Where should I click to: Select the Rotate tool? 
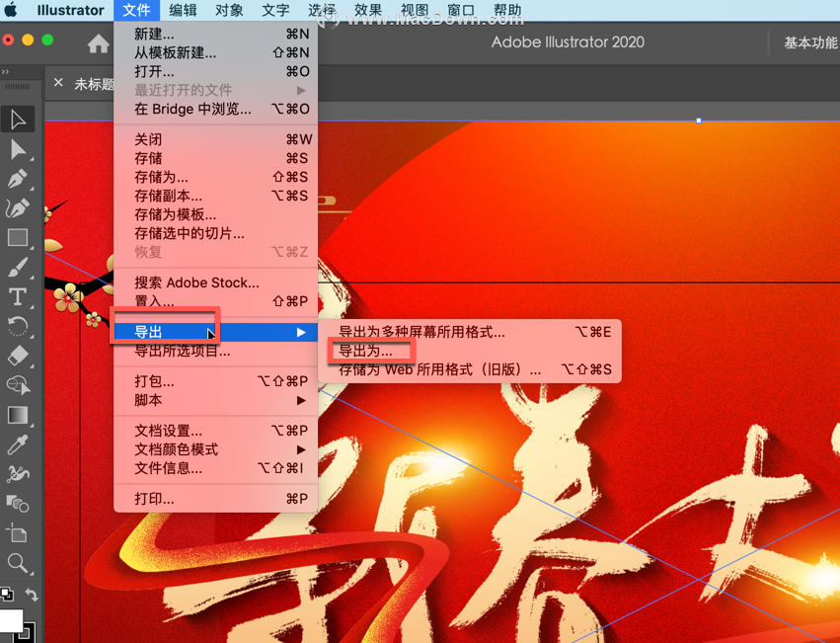[18, 326]
